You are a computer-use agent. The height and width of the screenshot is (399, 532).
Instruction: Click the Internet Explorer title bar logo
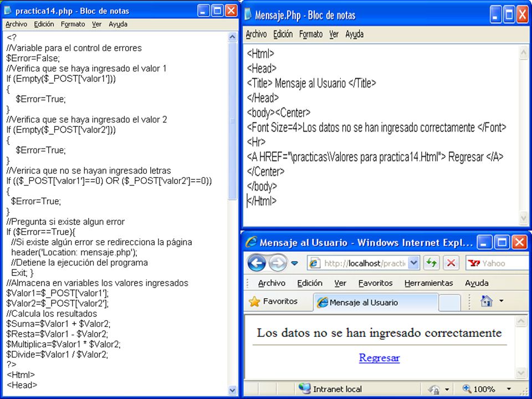(252, 242)
